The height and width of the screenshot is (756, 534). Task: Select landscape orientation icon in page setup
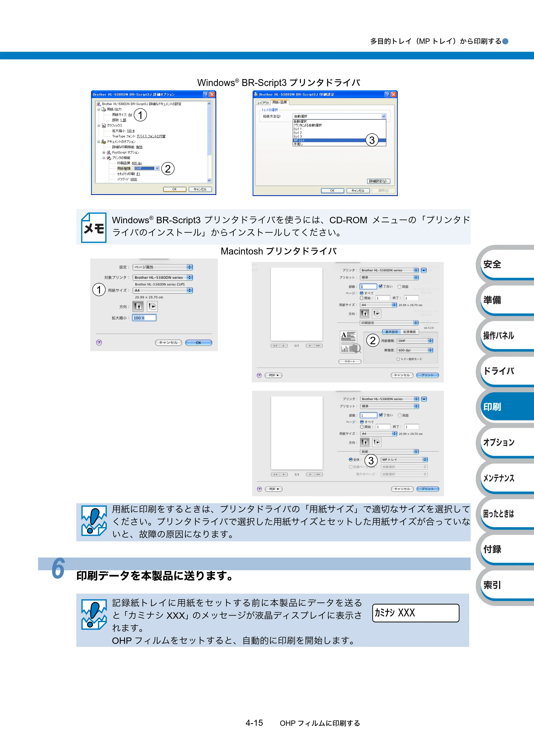pyautogui.click(x=152, y=306)
